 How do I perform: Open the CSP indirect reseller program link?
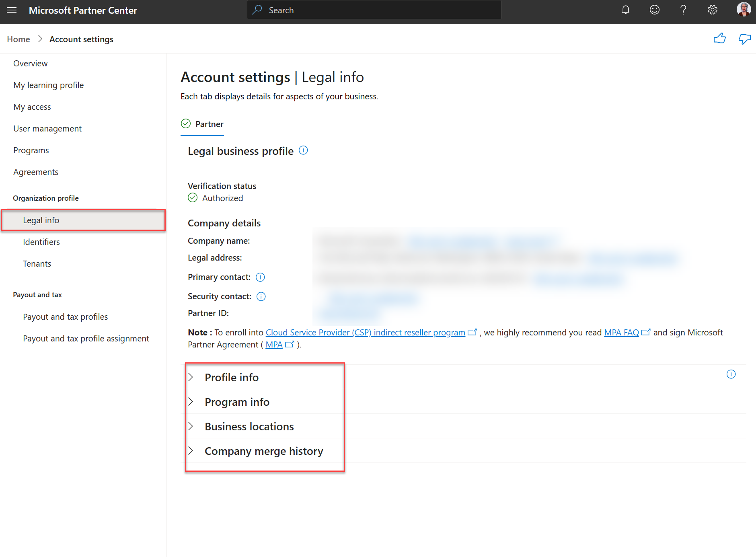(365, 332)
